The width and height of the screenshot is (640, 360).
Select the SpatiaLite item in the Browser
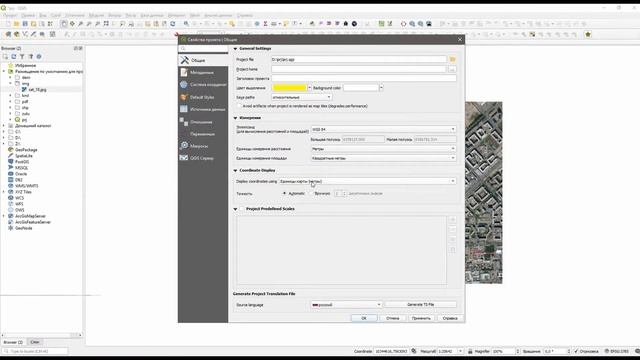tap(24, 156)
